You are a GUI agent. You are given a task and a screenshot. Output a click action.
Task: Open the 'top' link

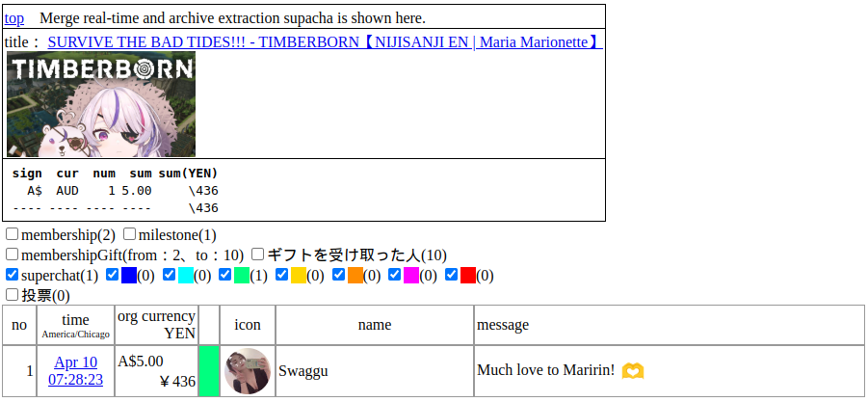(x=14, y=18)
